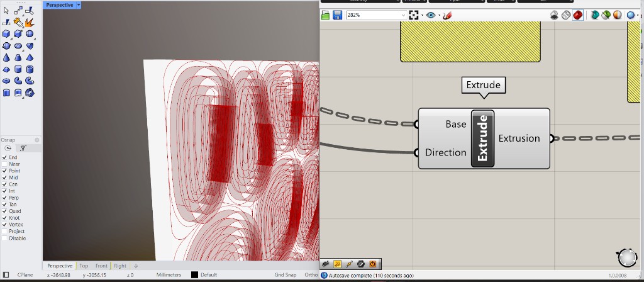Choose the truncated cone tool

pos(18,57)
